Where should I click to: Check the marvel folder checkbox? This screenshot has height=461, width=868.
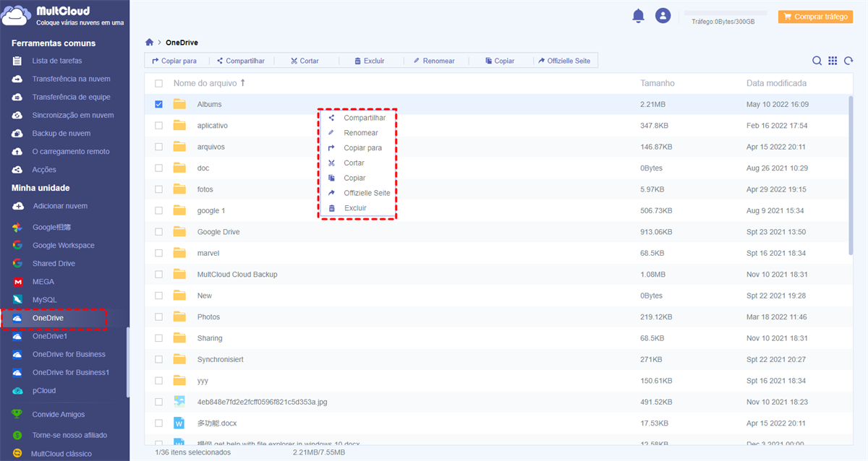159,253
